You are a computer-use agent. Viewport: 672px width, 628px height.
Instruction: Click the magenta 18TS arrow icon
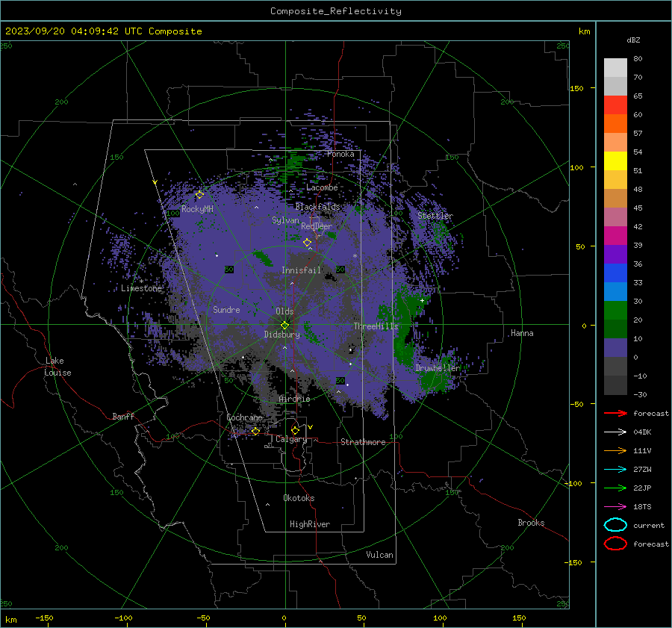[615, 507]
